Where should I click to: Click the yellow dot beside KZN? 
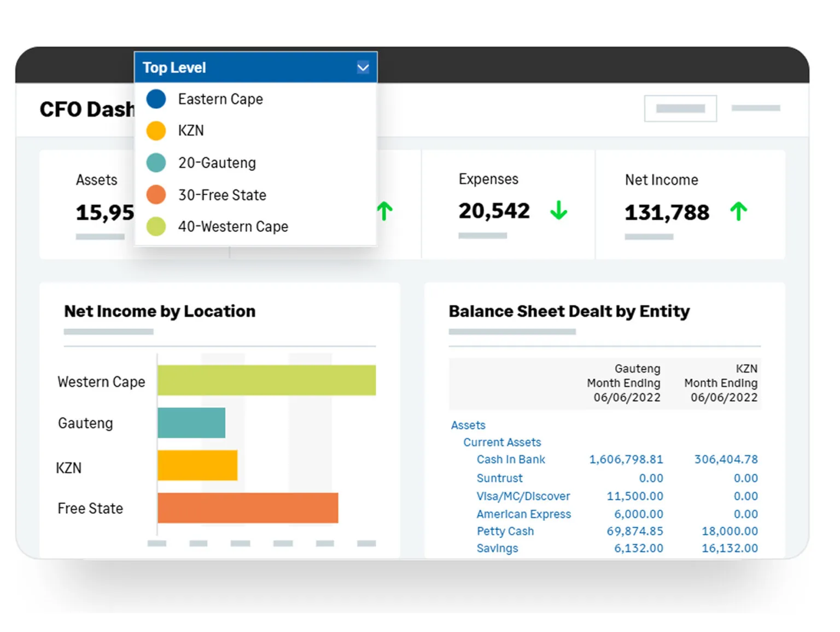[x=156, y=130]
